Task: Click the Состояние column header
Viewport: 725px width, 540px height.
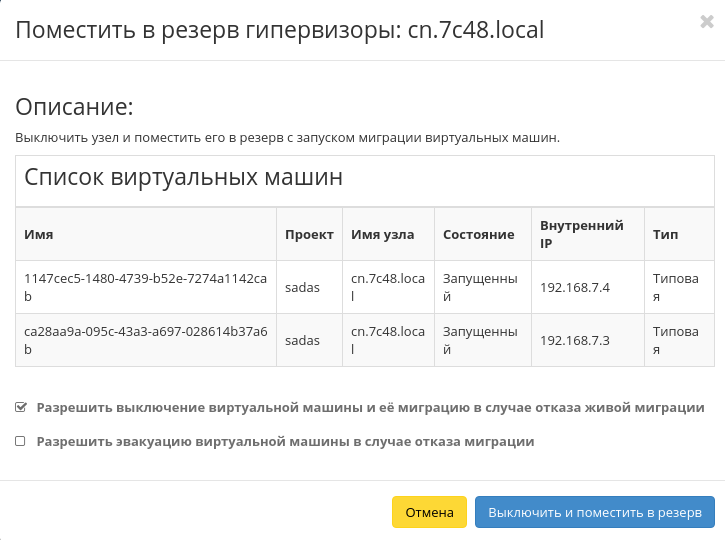Action: click(x=478, y=235)
